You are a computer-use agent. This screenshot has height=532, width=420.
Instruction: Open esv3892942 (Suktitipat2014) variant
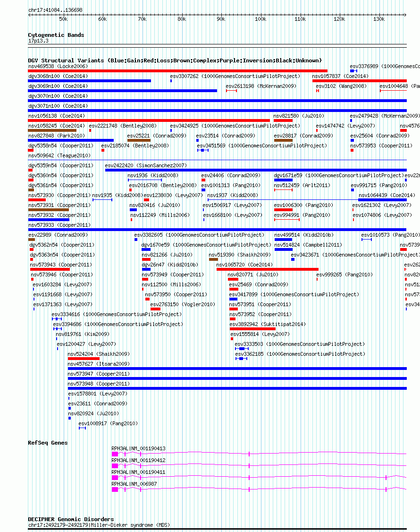point(252,329)
